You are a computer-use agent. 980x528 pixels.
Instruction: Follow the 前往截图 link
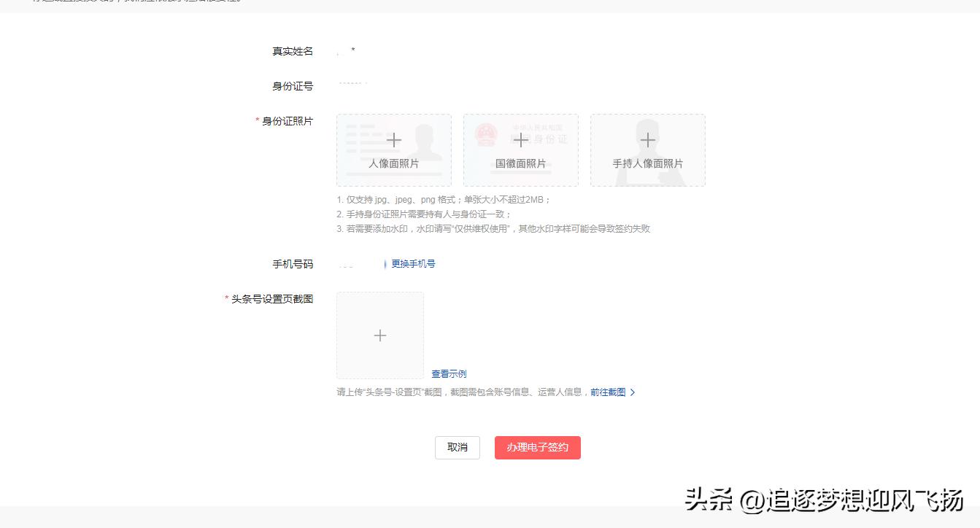tap(610, 392)
